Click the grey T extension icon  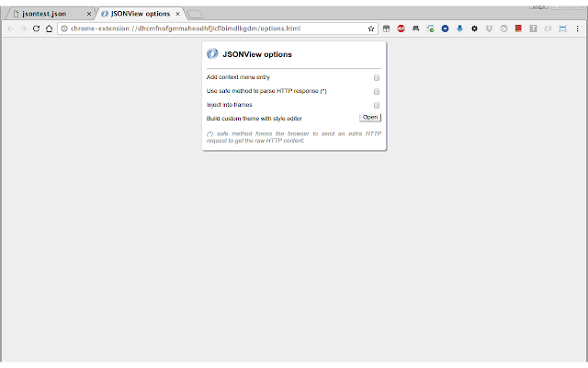tap(533, 29)
